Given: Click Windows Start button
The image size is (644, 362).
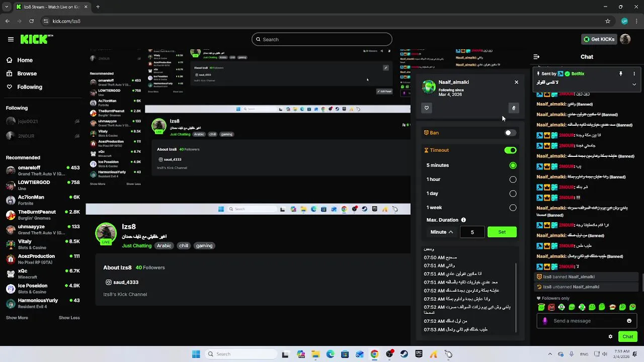Looking at the screenshot, I should [x=196, y=354].
